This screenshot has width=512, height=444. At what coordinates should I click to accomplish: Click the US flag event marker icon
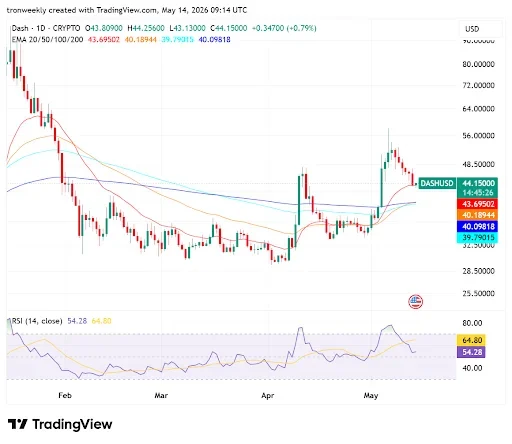coord(415,302)
